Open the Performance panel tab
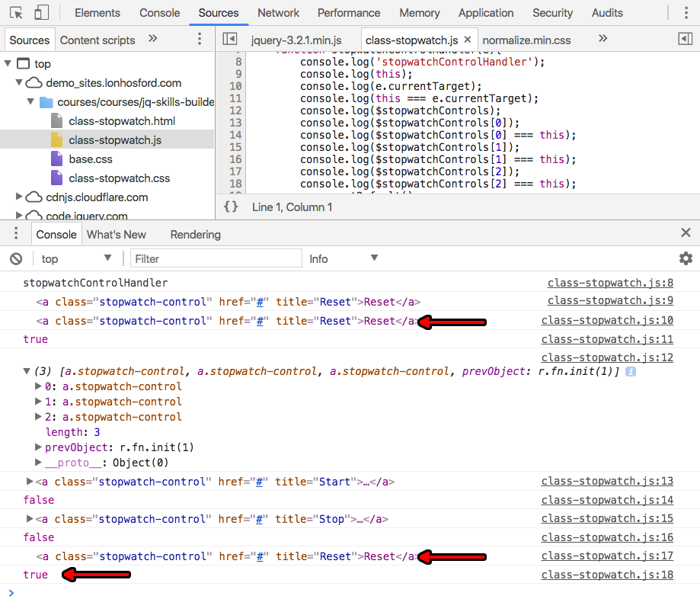 coord(349,13)
